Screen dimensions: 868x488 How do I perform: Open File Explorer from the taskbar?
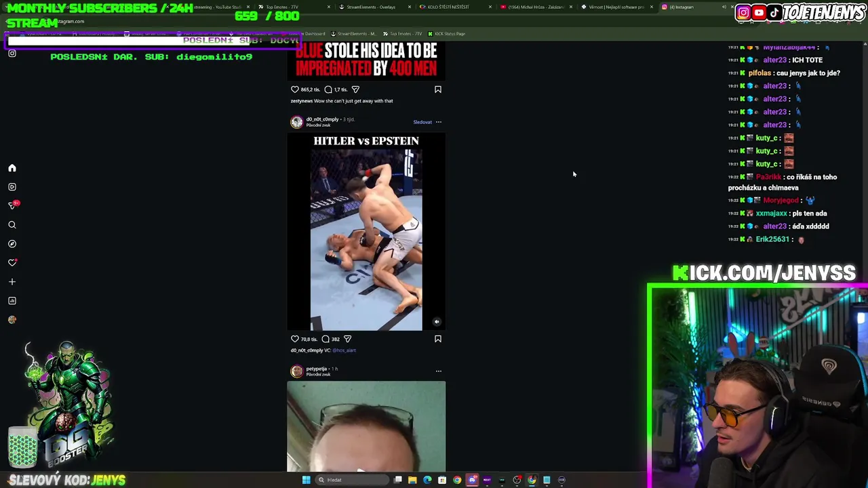coord(412,480)
